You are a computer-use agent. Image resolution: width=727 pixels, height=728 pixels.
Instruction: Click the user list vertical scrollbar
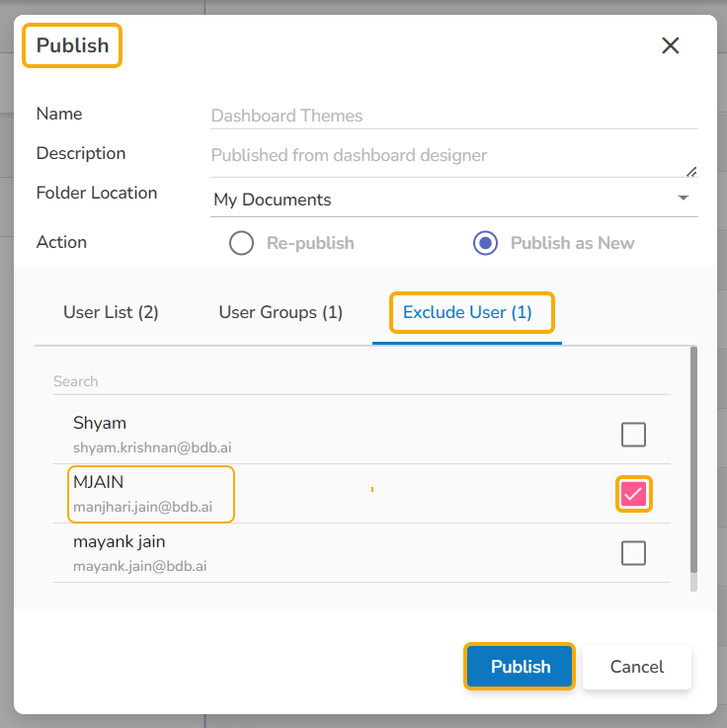tap(693, 464)
